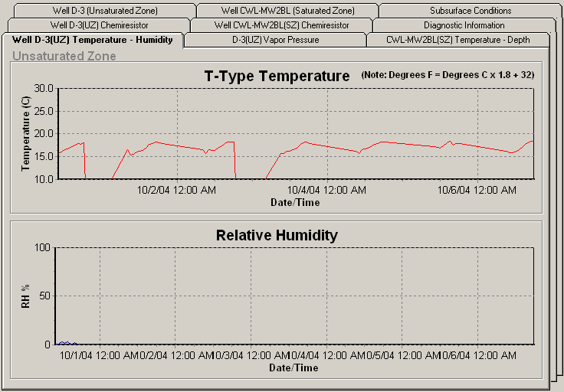Click the 100 tick on the humidity axis
The image size is (564, 392).
click(43, 247)
